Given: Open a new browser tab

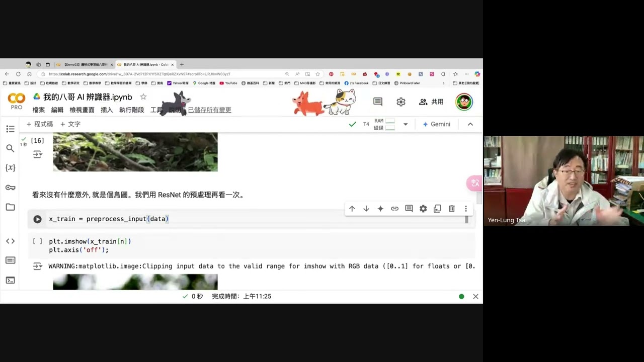Looking at the screenshot, I should point(182,64).
